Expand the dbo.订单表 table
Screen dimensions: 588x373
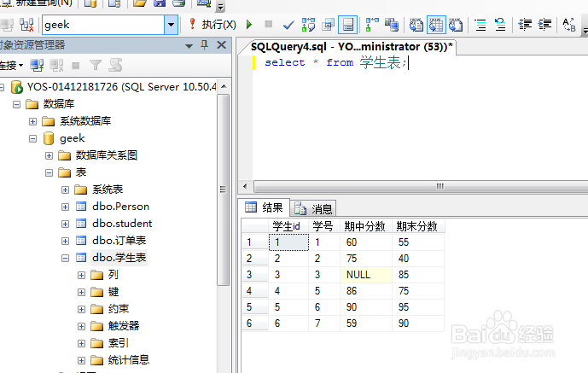pos(65,241)
